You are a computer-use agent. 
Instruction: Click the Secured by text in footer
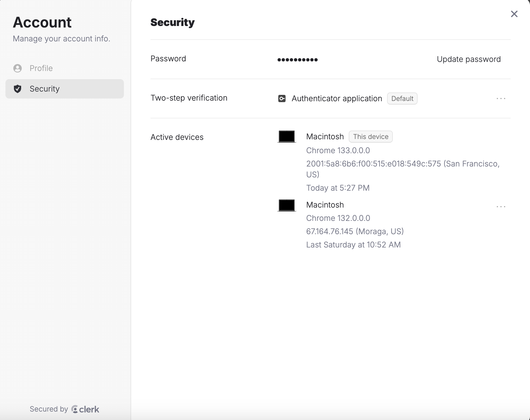click(x=49, y=409)
